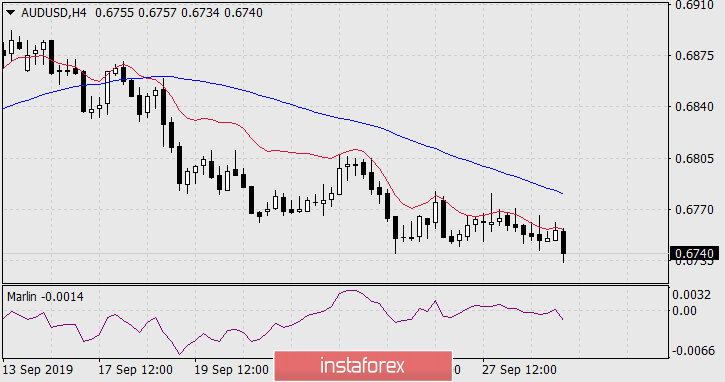Click the chart menu triangle beside AUDUSD,H4
The image size is (725, 382).
11,13
